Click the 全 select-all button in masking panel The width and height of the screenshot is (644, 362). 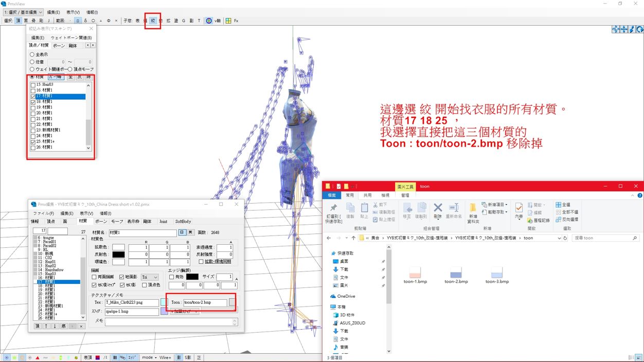[70, 77]
